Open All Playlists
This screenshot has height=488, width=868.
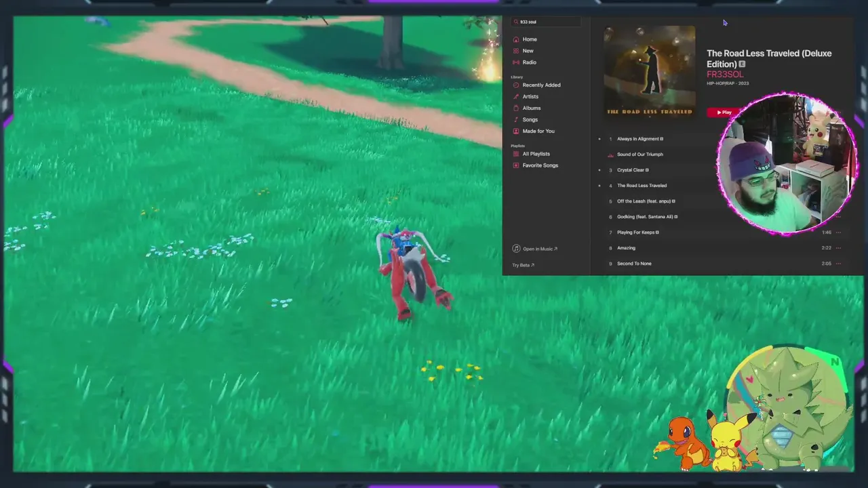pos(536,154)
